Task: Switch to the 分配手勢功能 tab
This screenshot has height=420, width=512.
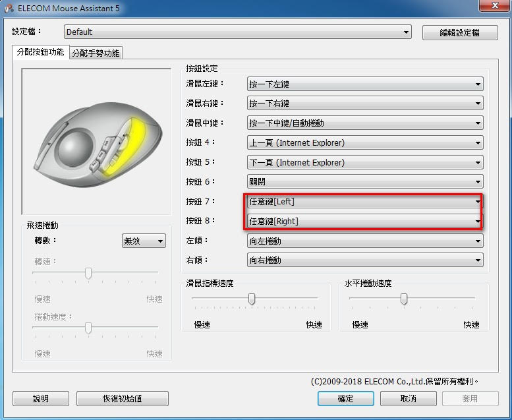Action: pyautogui.click(x=96, y=53)
